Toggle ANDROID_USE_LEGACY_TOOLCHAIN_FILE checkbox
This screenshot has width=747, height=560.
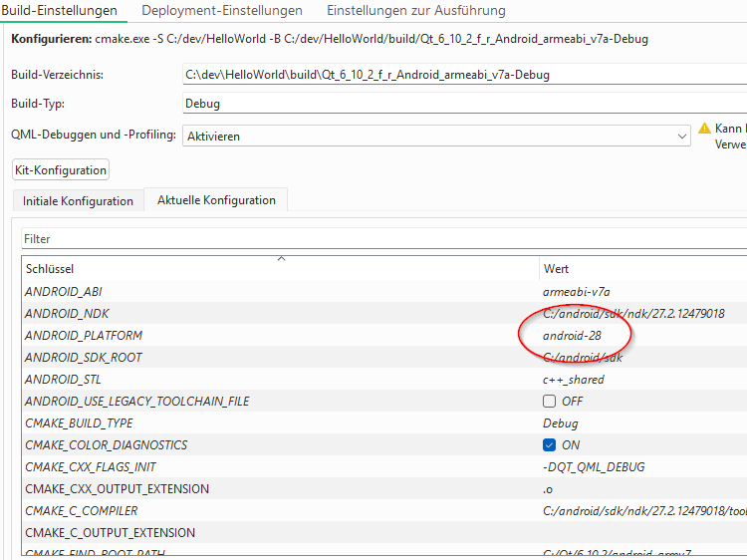pyautogui.click(x=549, y=402)
